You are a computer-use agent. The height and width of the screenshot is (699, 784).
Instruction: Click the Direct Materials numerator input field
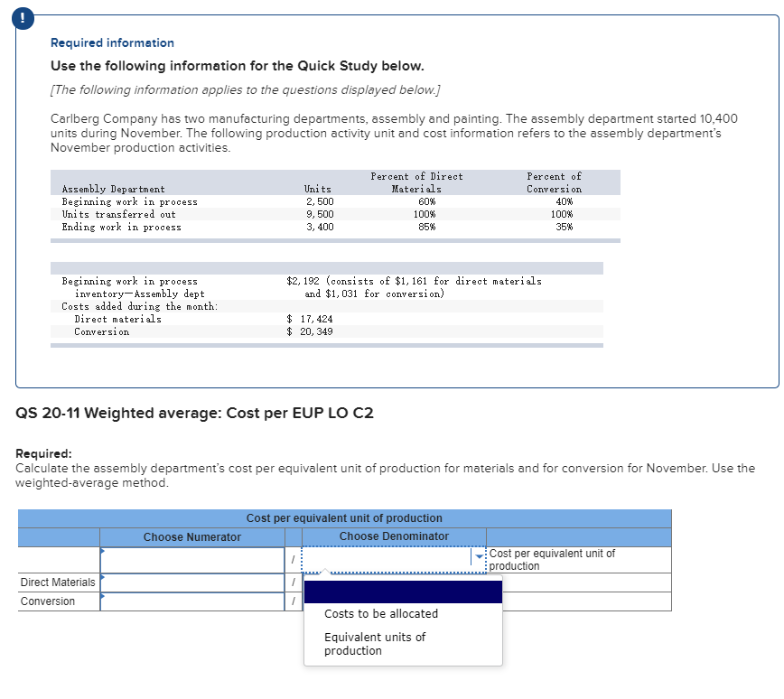(192, 583)
